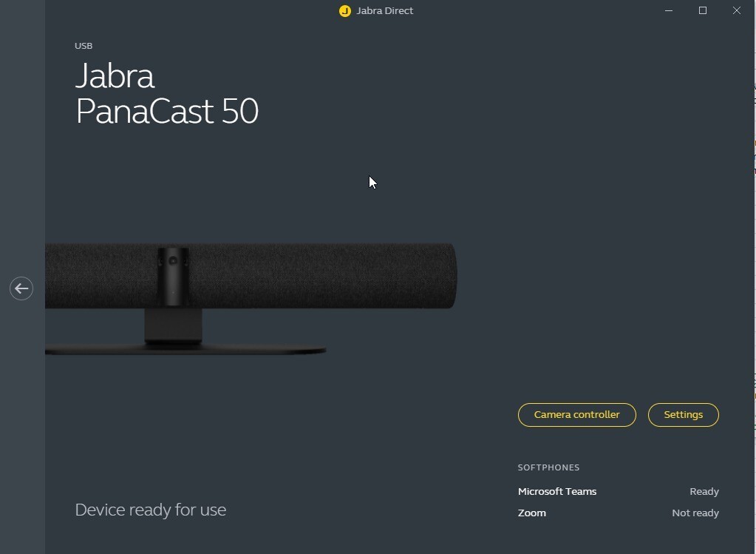Click the camera lens on the device picture
Viewport: 756px width, 554px height.
pos(173,261)
